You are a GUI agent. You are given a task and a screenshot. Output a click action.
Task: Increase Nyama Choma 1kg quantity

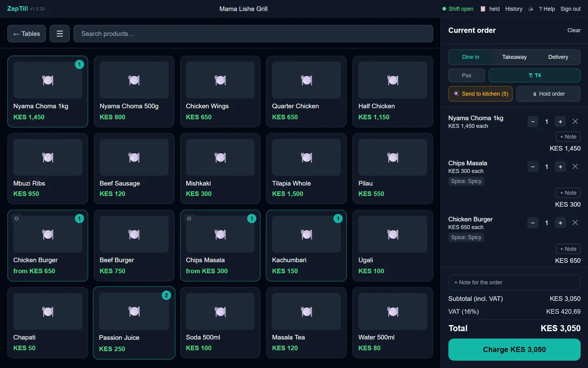point(560,121)
